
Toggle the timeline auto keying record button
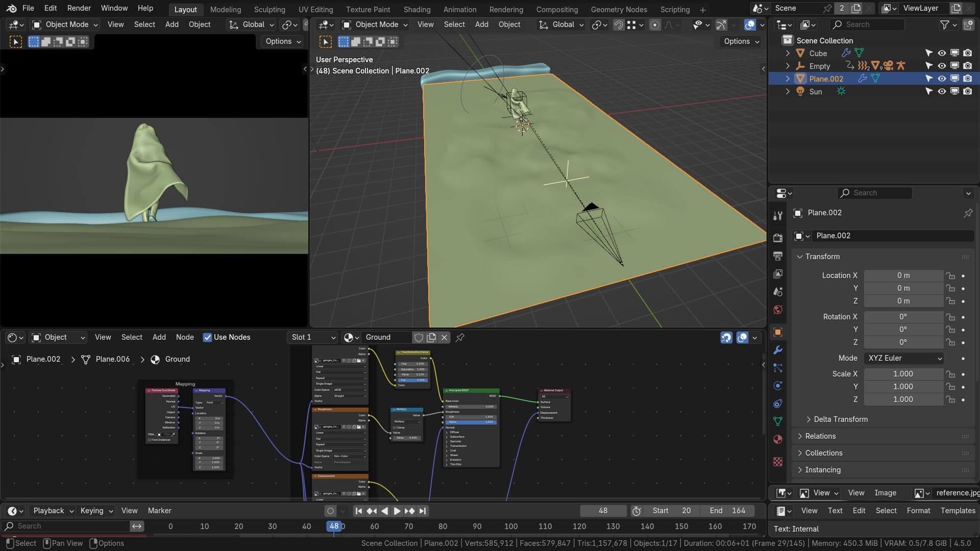(x=330, y=511)
